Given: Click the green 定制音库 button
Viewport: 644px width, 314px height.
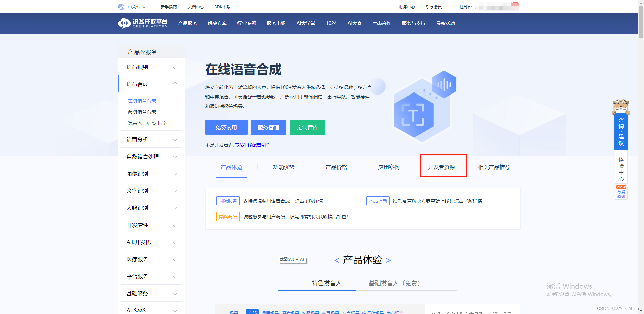Looking at the screenshot, I should [308, 127].
